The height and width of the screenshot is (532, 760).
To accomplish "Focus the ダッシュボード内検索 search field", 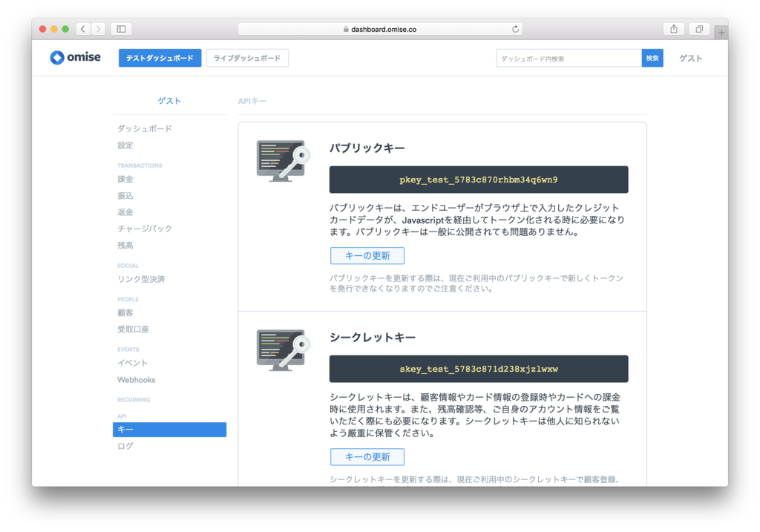I will tap(569, 58).
